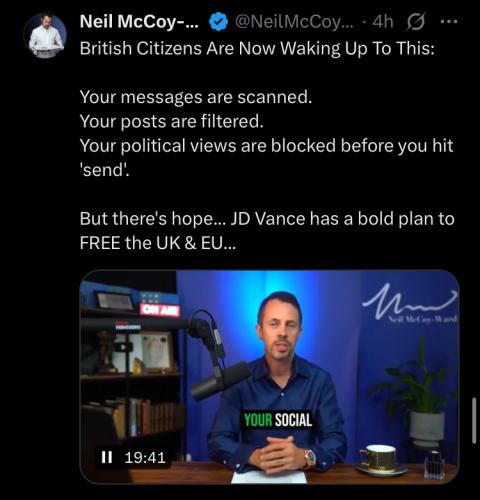Click the coffee cup in the video frame
Screen dimensions: 480x500
click(380, 459)
